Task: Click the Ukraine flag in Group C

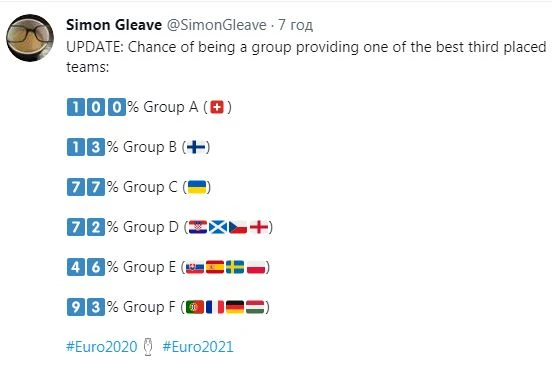Action: pos(197,187)
